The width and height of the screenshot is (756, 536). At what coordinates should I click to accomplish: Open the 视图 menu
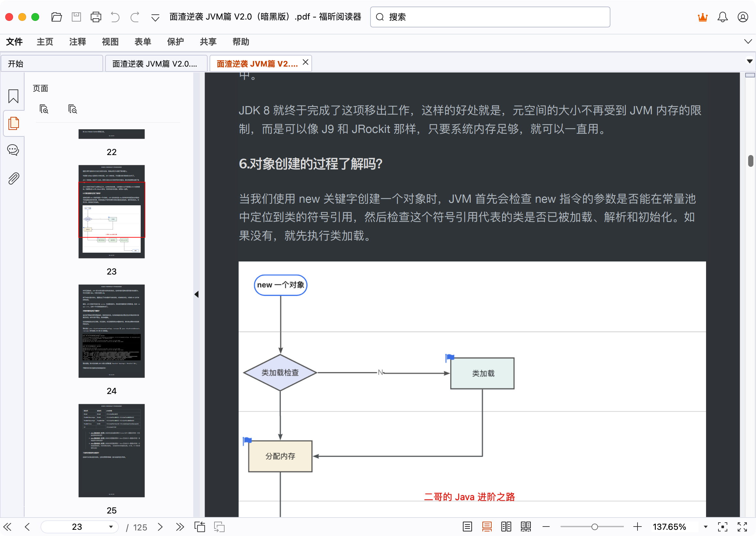[x=110, y=41]
